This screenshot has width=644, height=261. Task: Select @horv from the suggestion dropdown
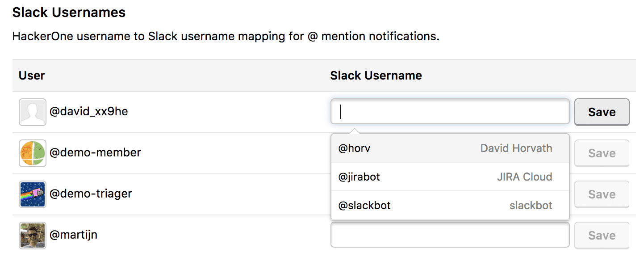coord(450,148)
